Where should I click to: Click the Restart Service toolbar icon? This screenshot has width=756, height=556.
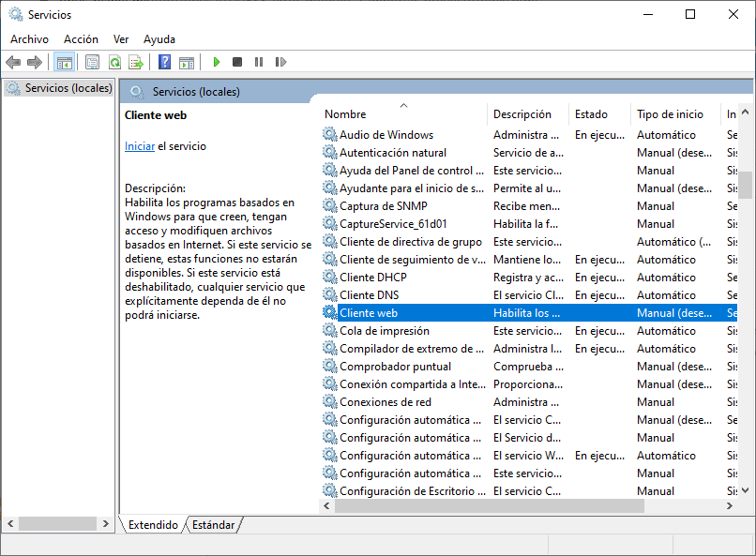point(280,63)
